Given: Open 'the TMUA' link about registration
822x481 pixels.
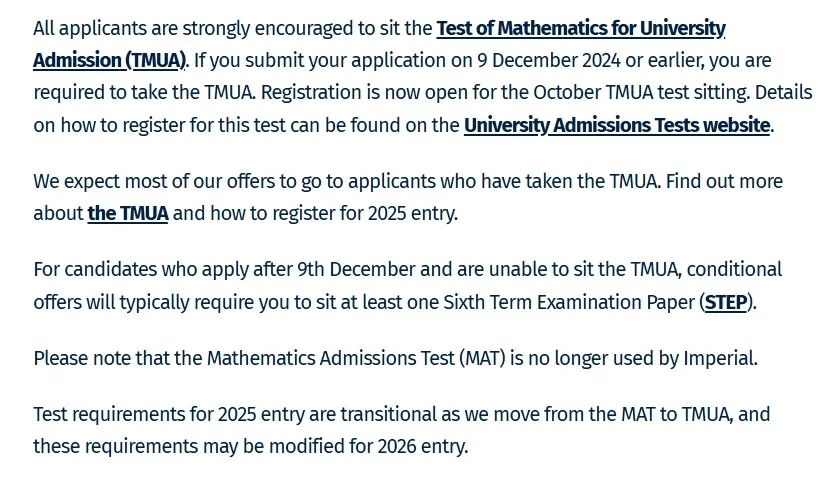Looking at the screenshot, I should (x=128, y=214).
